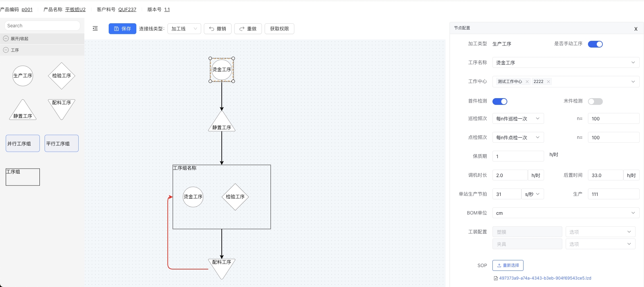Select the 生产工序 circle shape in palette

[23, 76]
